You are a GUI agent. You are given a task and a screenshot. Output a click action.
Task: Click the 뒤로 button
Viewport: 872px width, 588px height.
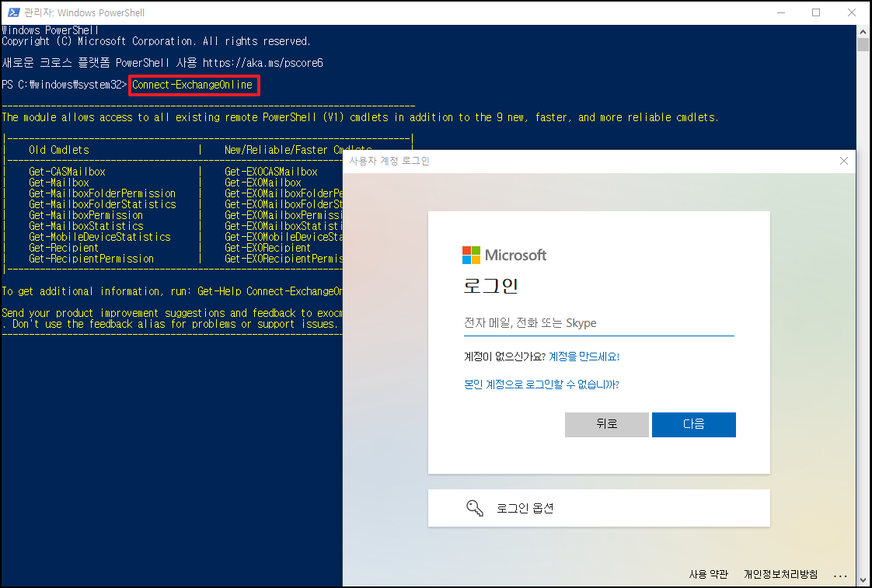click(607, 425)
